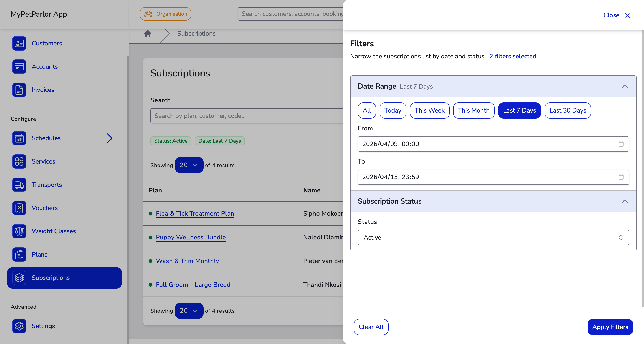The image size is (644, 344).
Task: Click the Transports truck icon
Action: pos(19,185)
